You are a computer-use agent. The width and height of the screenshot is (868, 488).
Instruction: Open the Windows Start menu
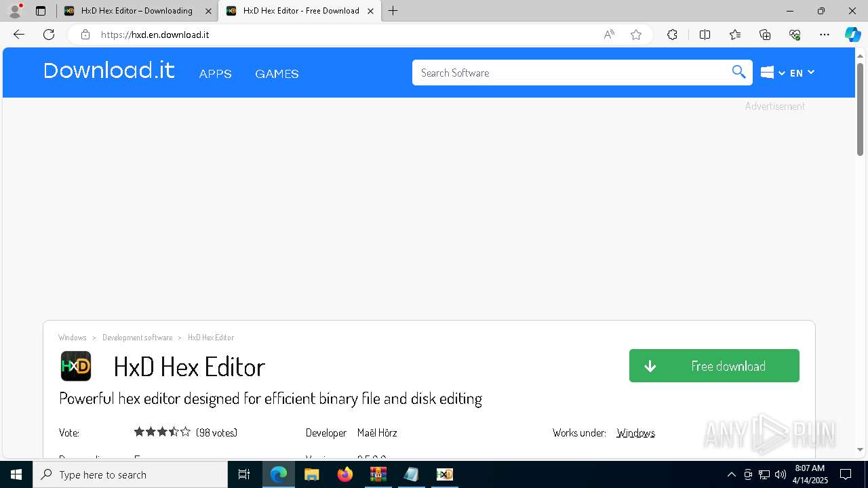tap(16, 474)
